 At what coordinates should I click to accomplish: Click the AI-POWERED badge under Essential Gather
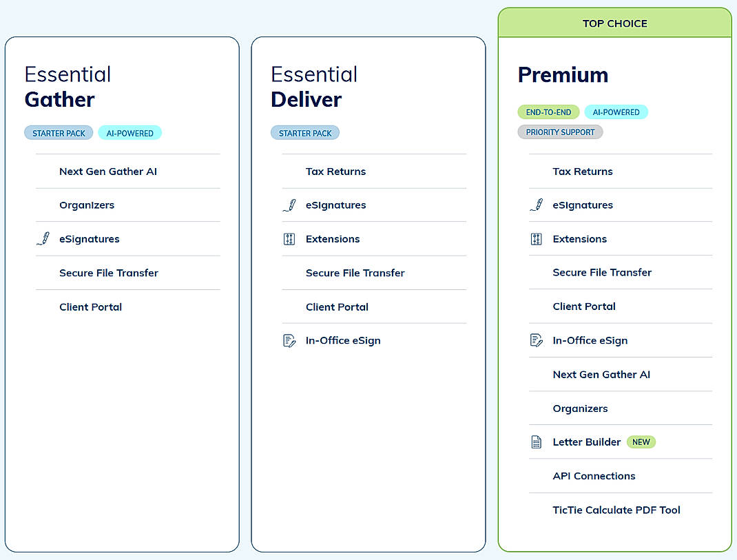129,132
